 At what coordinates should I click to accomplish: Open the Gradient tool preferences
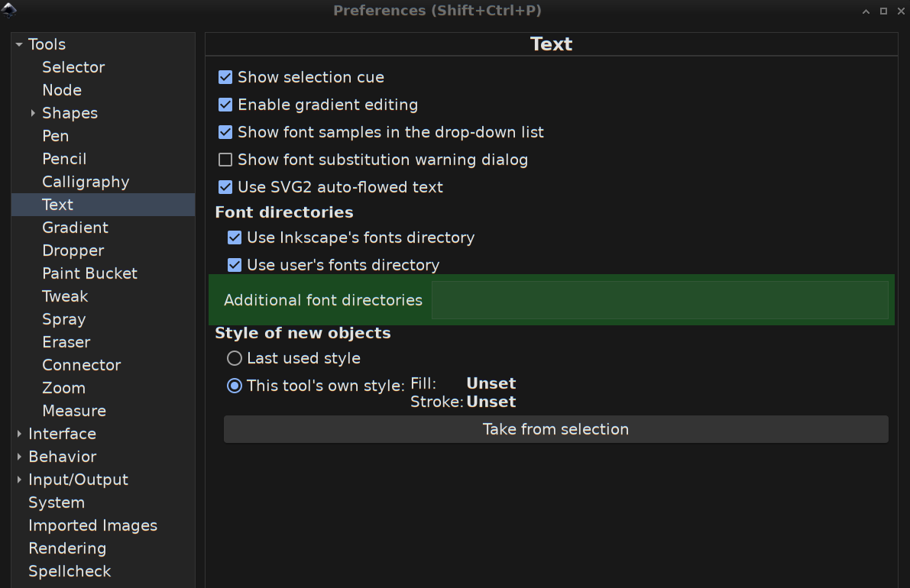click(x=75, y=228)
